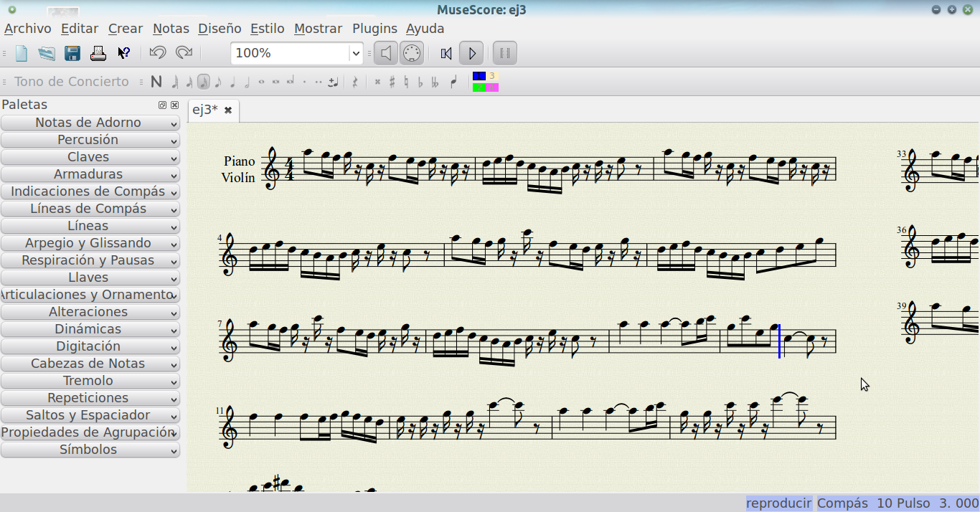
Task: Click inside the 100% zoom field
Action: click(290, 53)
